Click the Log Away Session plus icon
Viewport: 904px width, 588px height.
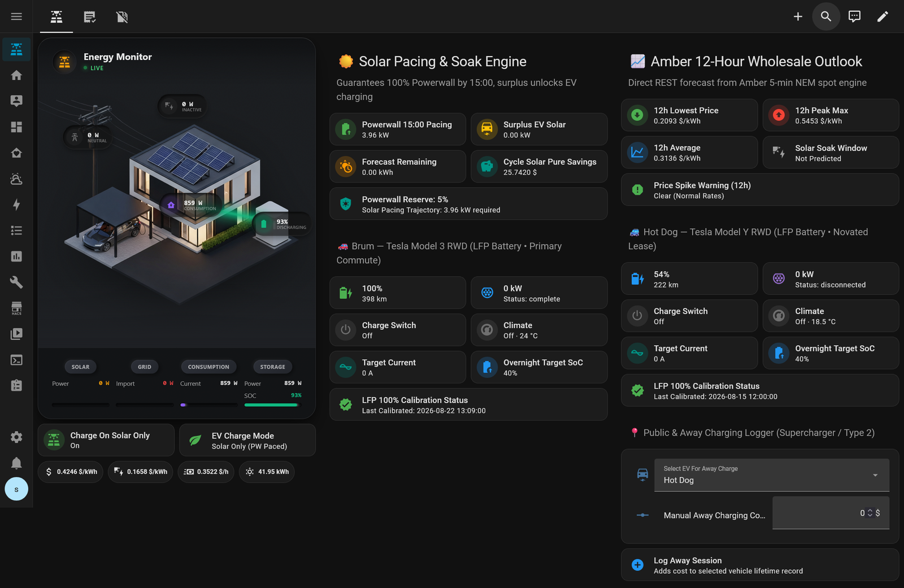coord(637,565)
